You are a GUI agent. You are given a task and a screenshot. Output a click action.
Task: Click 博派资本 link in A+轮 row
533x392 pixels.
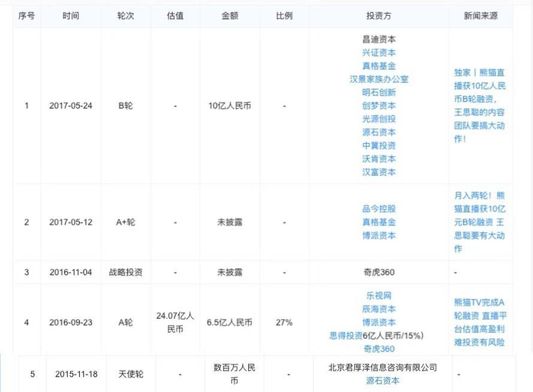point(378,235)
